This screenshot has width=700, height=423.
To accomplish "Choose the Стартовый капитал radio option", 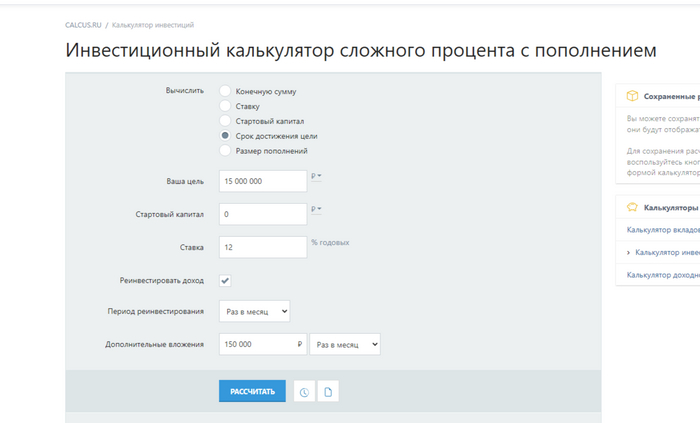I will coord(225,121).
